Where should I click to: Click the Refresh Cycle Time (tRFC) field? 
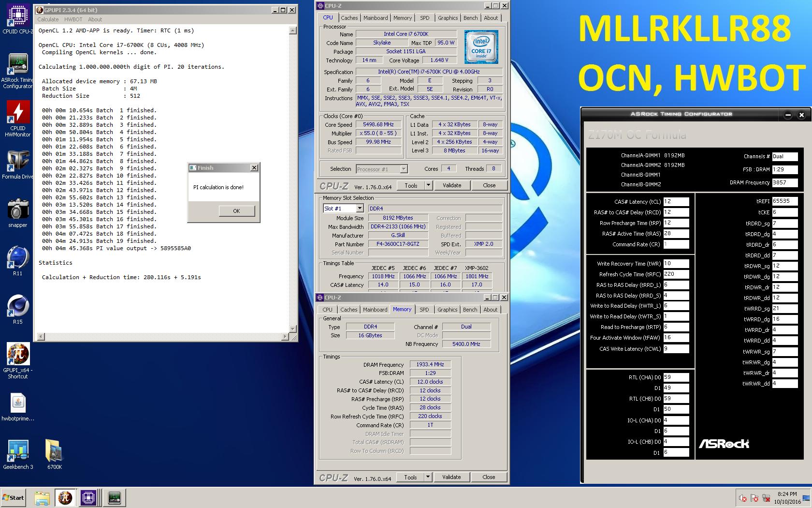click(676, 274)
